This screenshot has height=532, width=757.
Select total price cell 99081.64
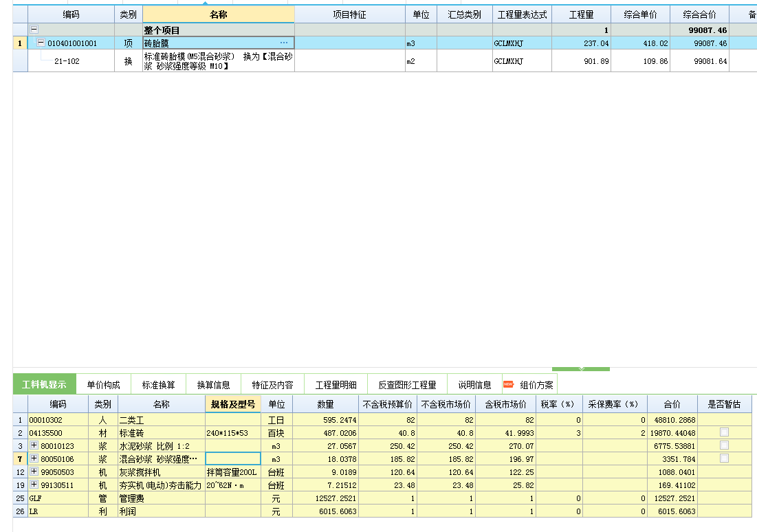699,60
